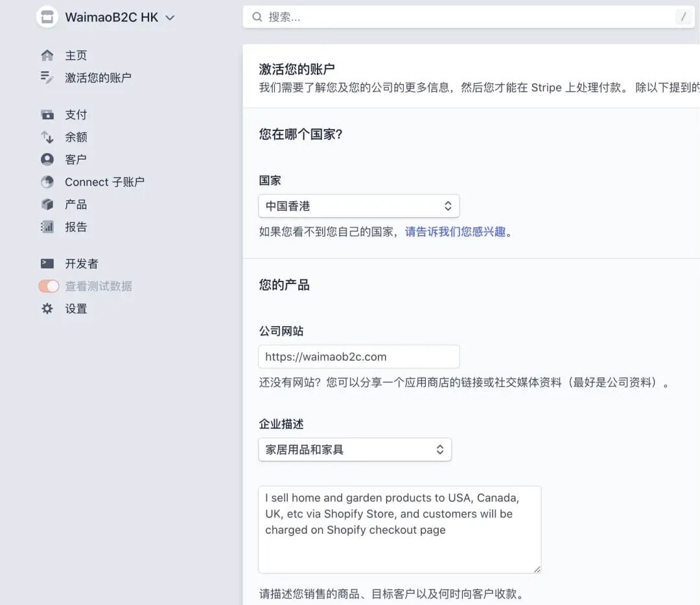The image size is (700, 605).
Task: Open the 客户 section
Action: point(76,160)
